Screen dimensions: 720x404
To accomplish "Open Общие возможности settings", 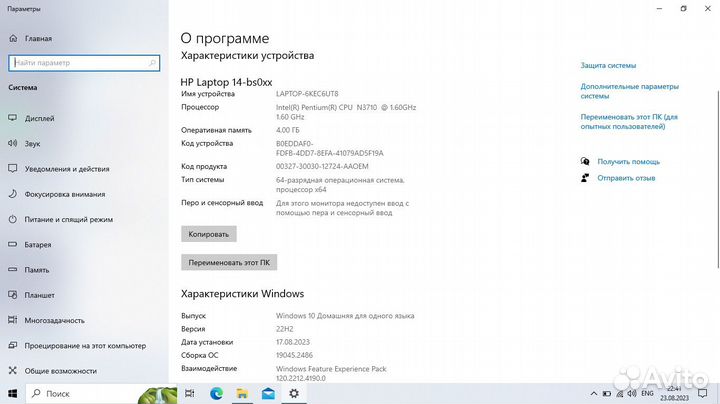I will tap(52, 371).
